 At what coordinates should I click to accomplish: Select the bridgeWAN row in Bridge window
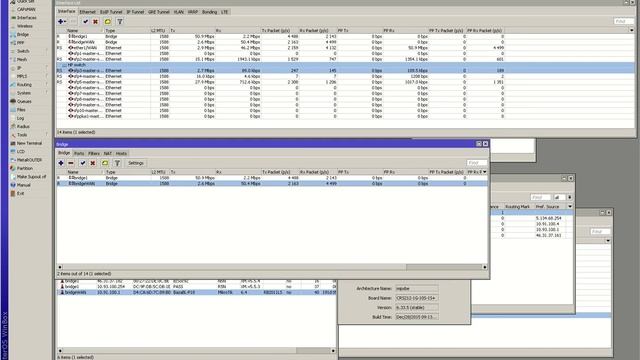click(x=272, y=184)
